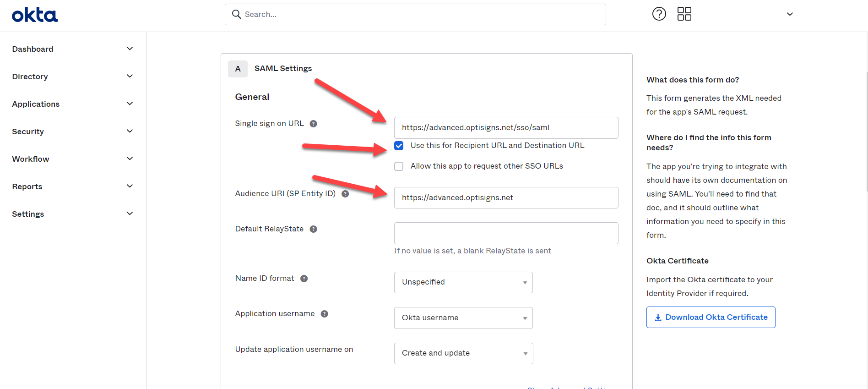Screen dimensions: 868x389
Task: Enable Allow this app to request other SSO URLs
Action: (399, 166)
